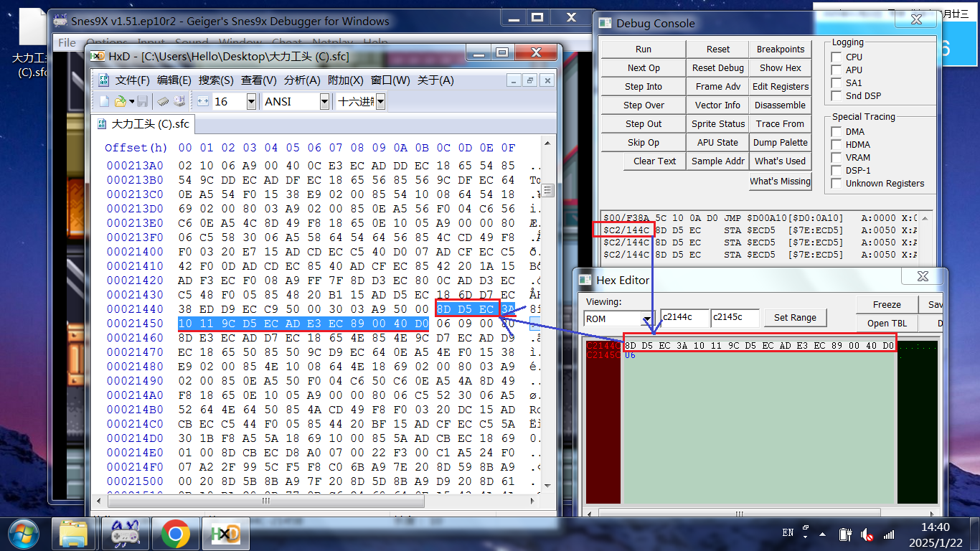Open the Snes9X File menu
This screenshot has height=551, width=980.
[67, 42]
